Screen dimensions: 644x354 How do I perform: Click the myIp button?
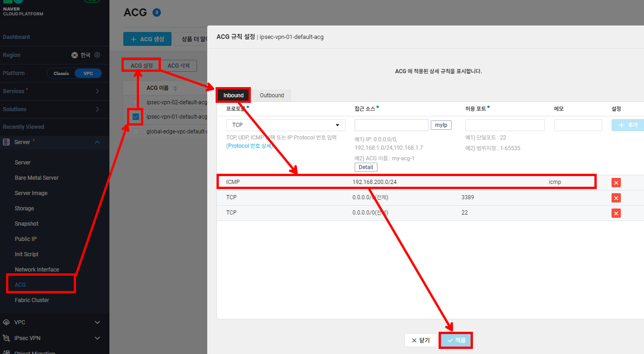pos(441,125)
